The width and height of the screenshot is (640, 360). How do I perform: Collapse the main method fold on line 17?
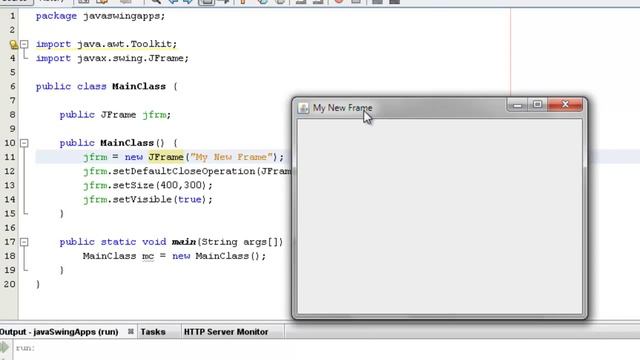[24, 242]
